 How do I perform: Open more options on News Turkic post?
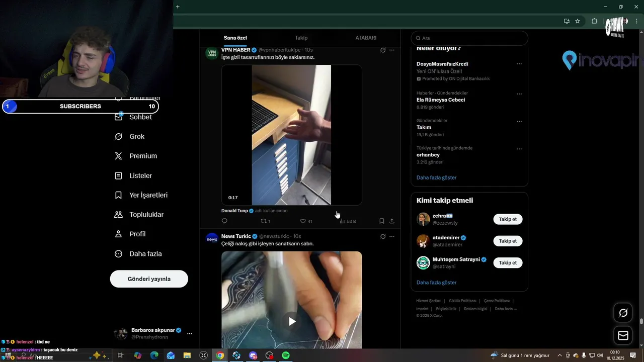click(392, 236)
